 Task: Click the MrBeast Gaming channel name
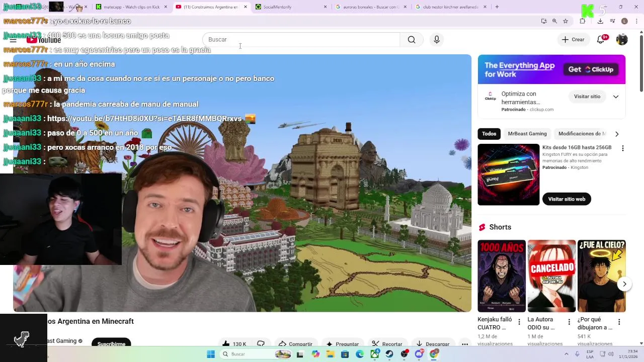tap(61, 341)
